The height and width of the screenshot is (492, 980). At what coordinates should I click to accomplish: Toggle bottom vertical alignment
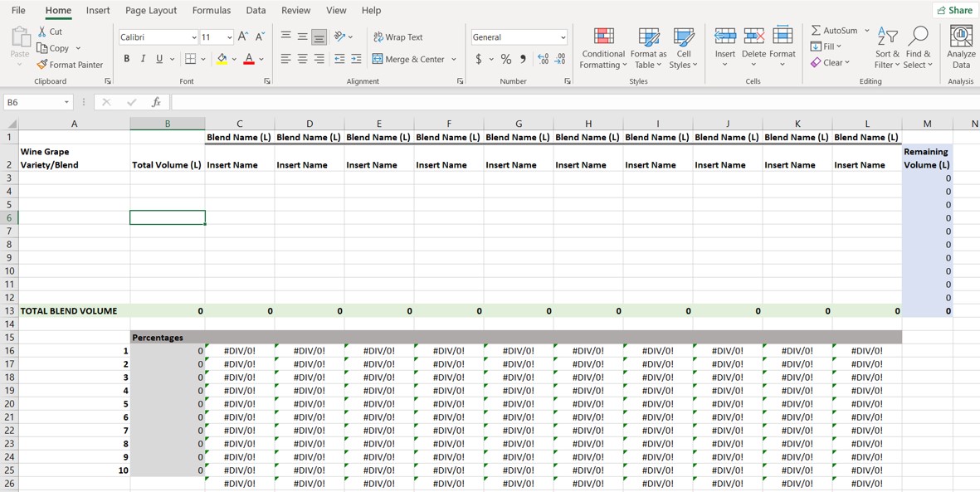(x=319, y=37)
